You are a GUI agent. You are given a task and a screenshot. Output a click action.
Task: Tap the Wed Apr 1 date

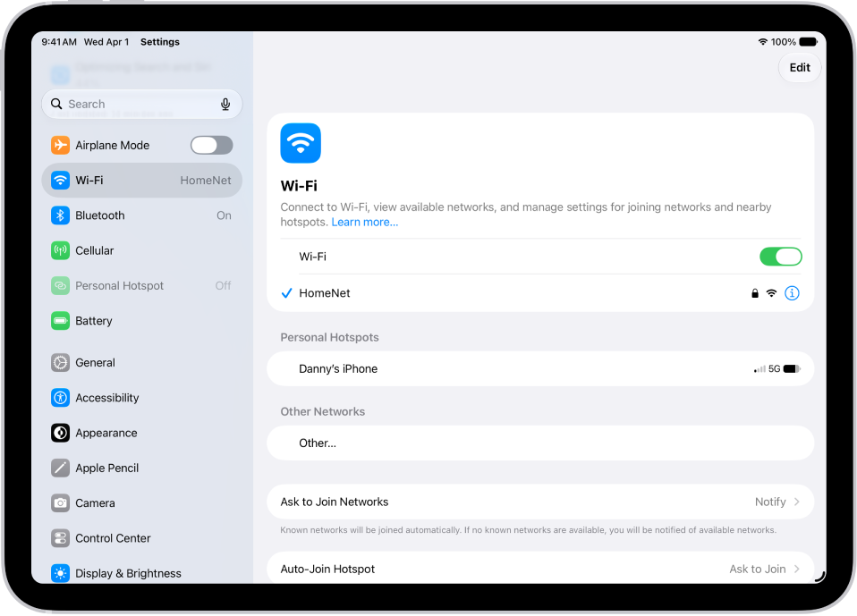[x=106, y=42]
